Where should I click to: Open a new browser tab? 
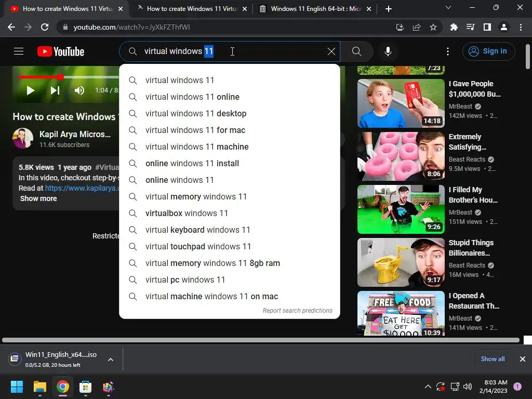point(389,9)
